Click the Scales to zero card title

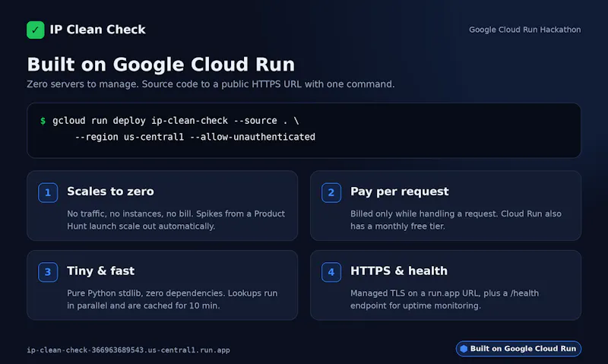(110, 191)
